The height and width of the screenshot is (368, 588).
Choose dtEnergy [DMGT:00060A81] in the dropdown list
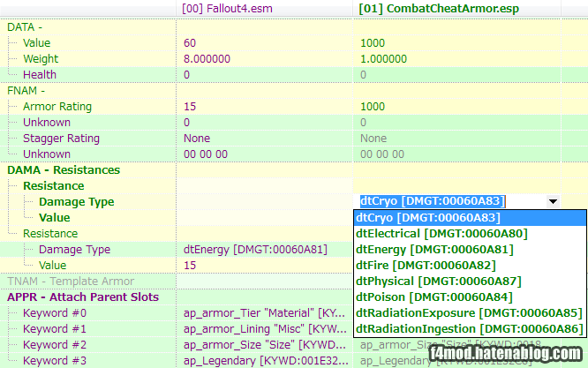tap(470, 250)
